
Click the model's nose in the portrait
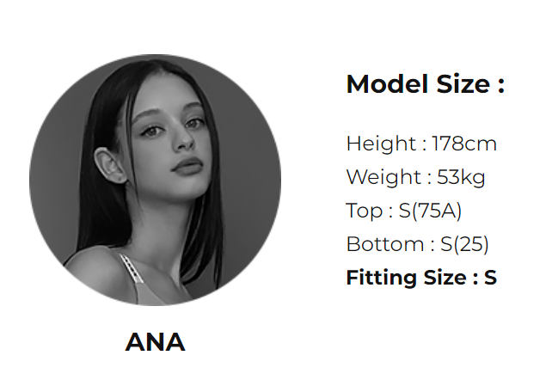(184, 138)
